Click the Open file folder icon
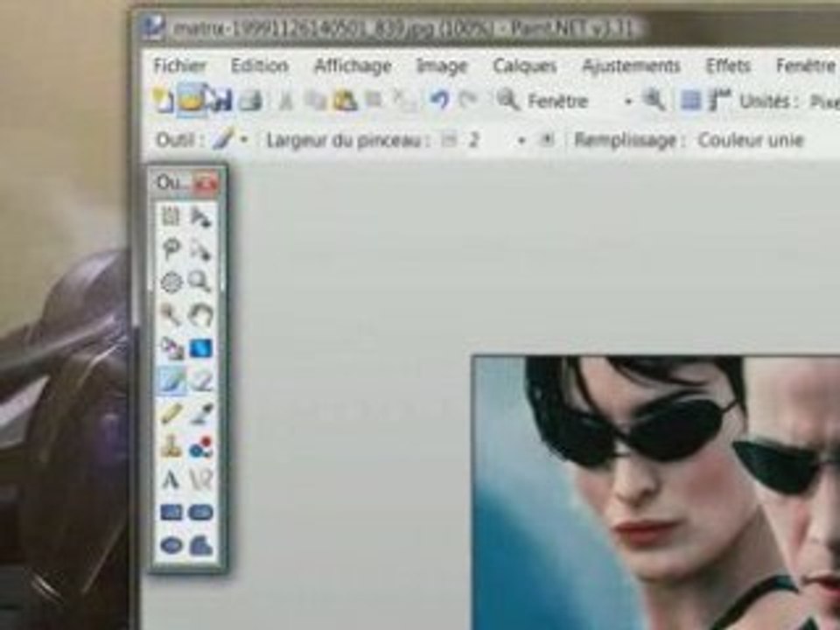840x630 pixels. 191,100
